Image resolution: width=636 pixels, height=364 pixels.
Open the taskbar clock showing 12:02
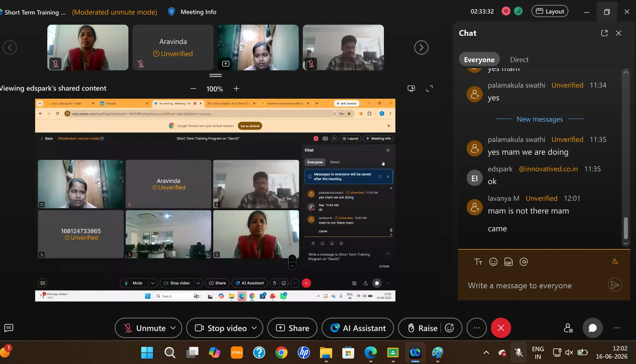[x=612, y=353]
